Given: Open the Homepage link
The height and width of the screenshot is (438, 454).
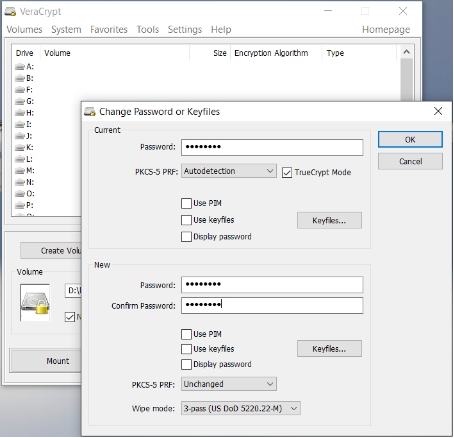Looking at the screenshot, I should 386,30.
